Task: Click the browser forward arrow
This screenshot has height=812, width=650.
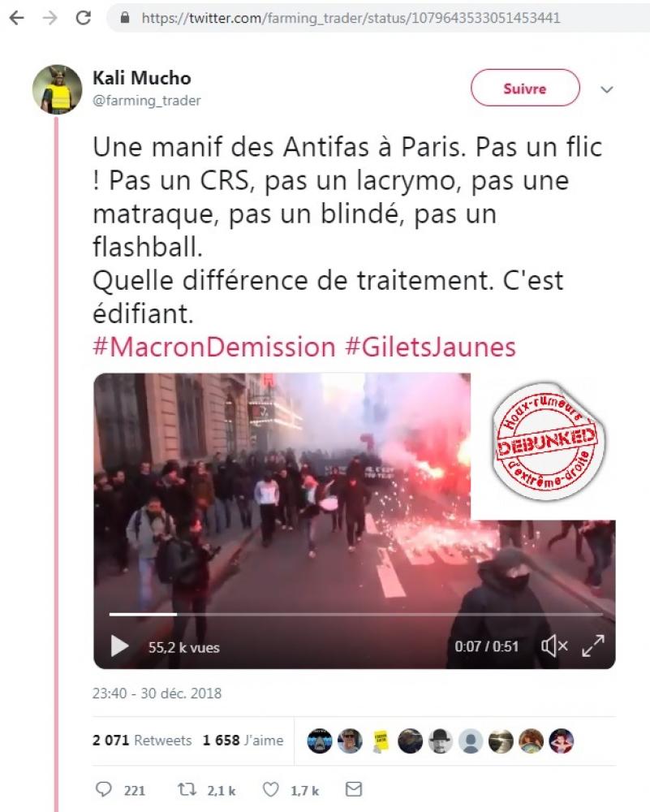Action: [x=50, y=18]
